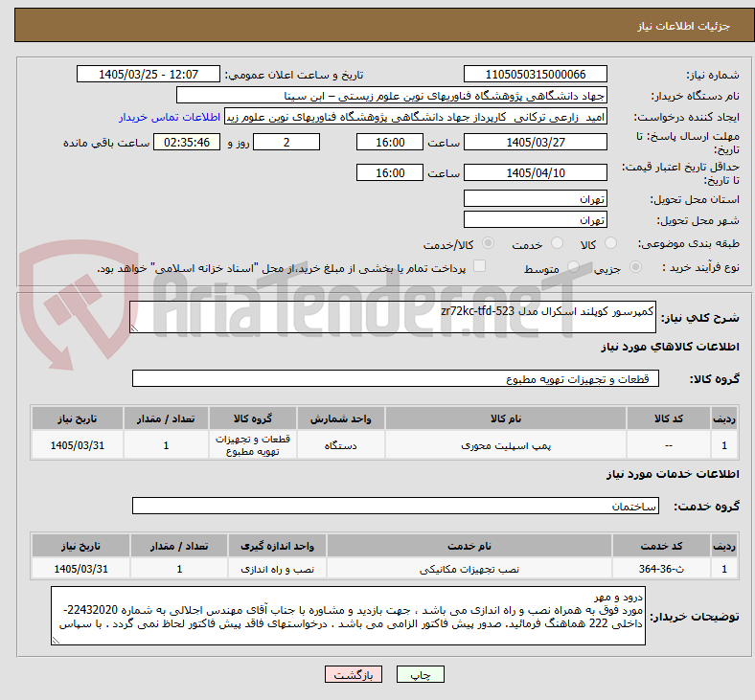The height and width of the screenshot is (700, 755).
Task: Click the delivery province field تهران
Action: (535, 198)
